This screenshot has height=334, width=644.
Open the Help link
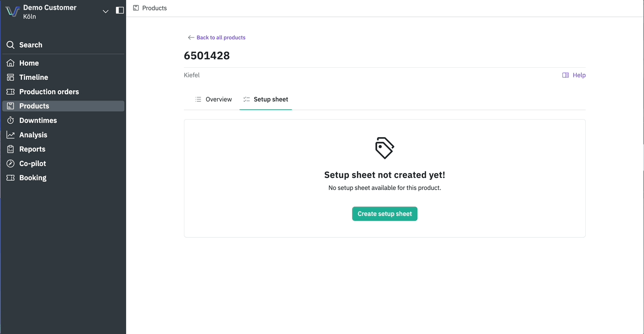(x=574, y=75)
